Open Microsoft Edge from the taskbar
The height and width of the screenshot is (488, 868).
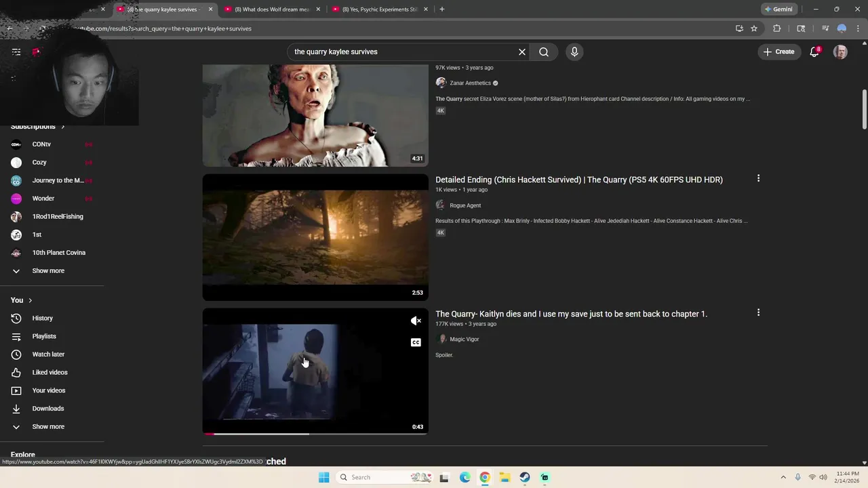pos(465,477)
